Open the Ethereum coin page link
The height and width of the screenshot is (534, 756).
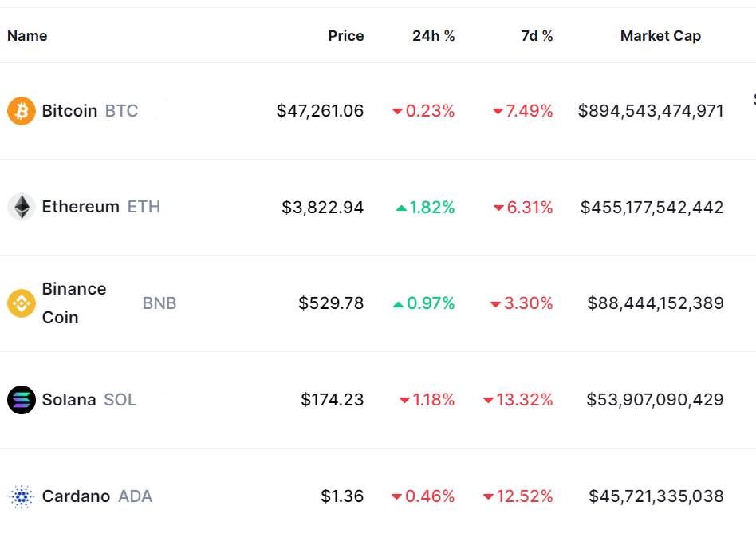tap(81, 208)
